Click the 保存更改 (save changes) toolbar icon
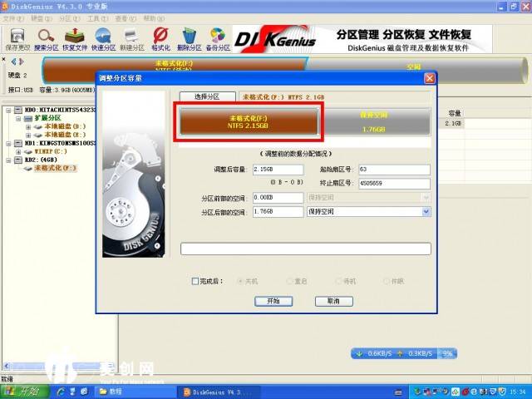Viewport: 532px width, 399px height. coord(17,37)
